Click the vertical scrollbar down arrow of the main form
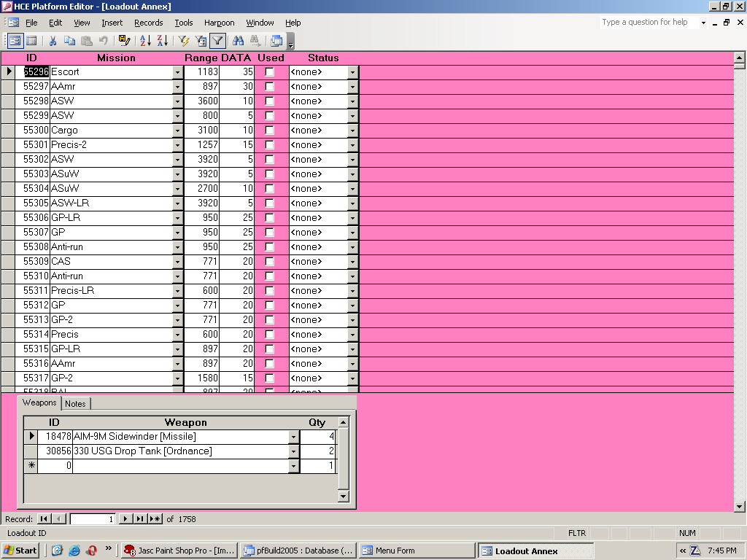This screenshot has height=560, width=747. pyautogui.click(x=740, y=506)
